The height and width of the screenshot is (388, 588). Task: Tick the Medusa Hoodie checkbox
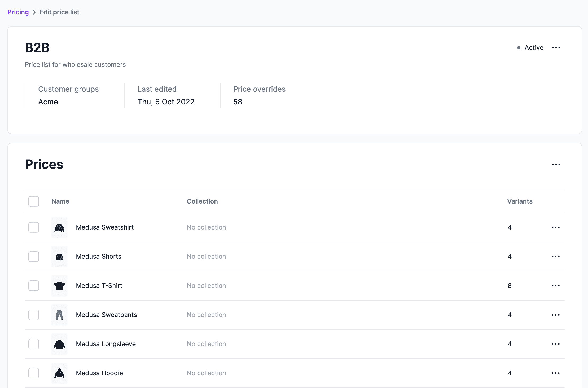click(x=34, y=373)
